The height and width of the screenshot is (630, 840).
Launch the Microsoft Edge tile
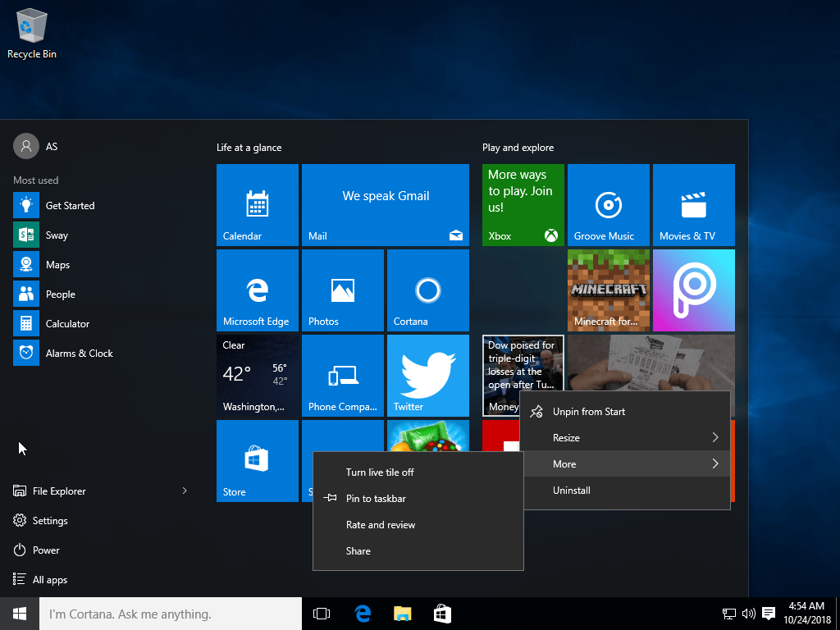(x=257, y=290)
